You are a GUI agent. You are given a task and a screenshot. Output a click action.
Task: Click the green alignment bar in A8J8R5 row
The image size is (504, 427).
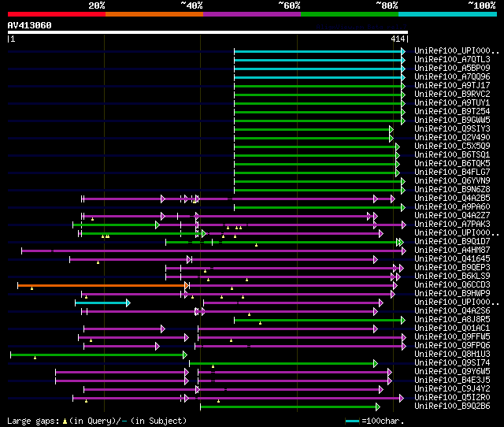click(320, 320)
